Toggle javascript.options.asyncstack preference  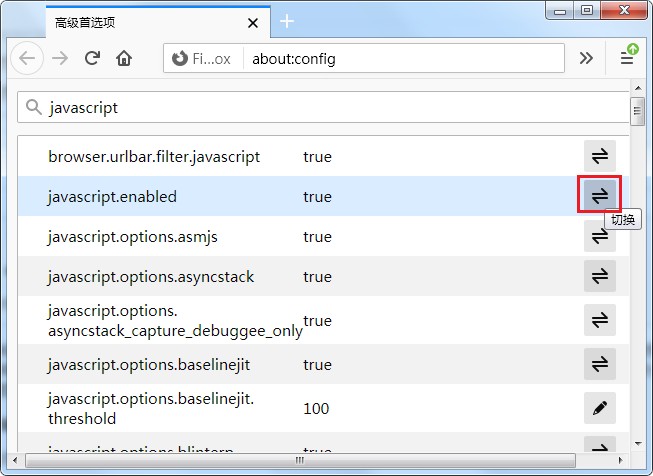[x=599, y=276]
